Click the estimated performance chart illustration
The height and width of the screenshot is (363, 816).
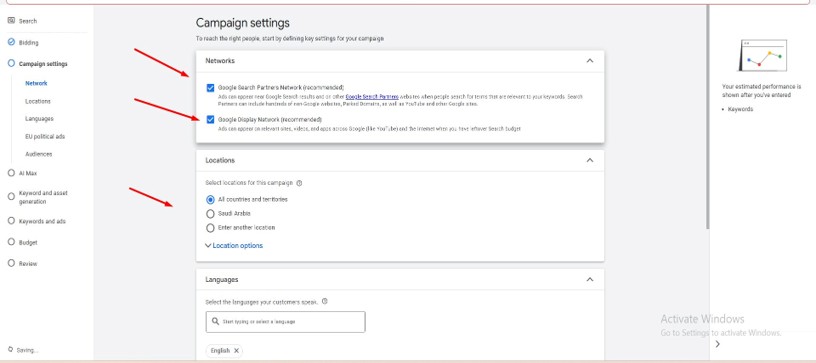[762, 56]
